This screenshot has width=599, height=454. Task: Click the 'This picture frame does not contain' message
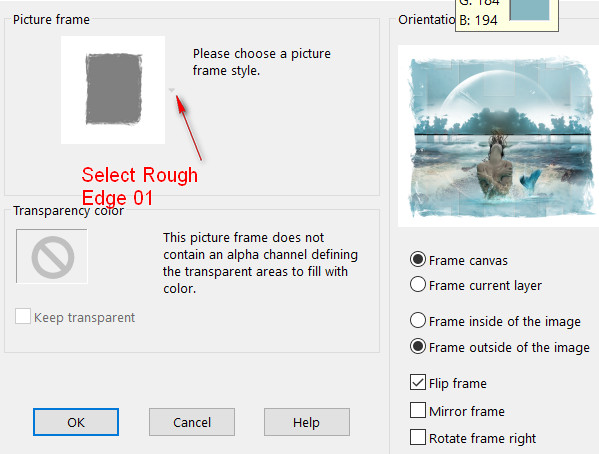(x=260, y=263)
